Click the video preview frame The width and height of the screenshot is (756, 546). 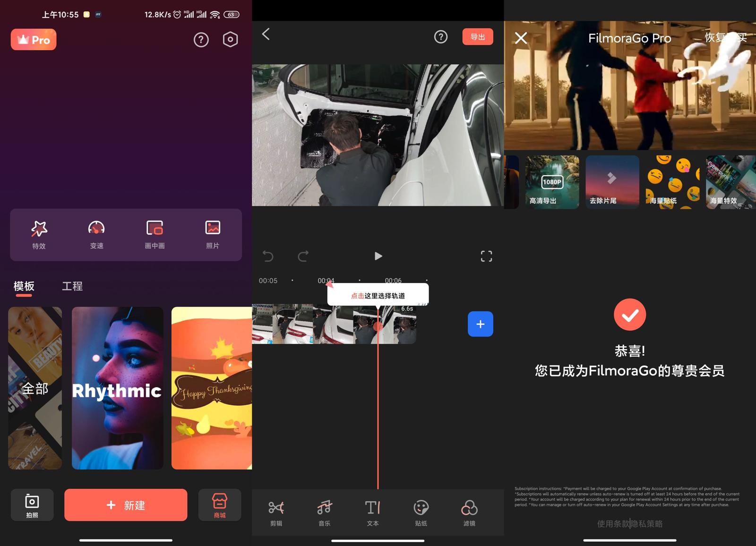click(x=378, y=135)
